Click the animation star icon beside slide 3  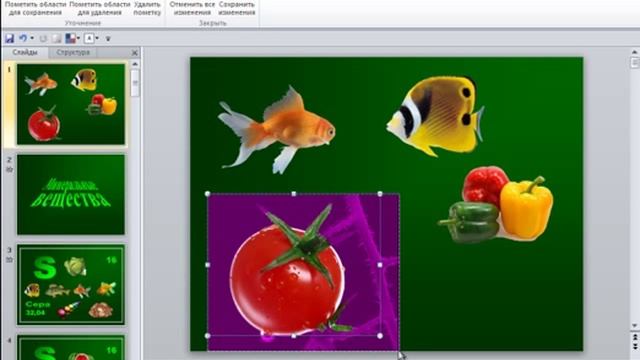click(9, 260)
